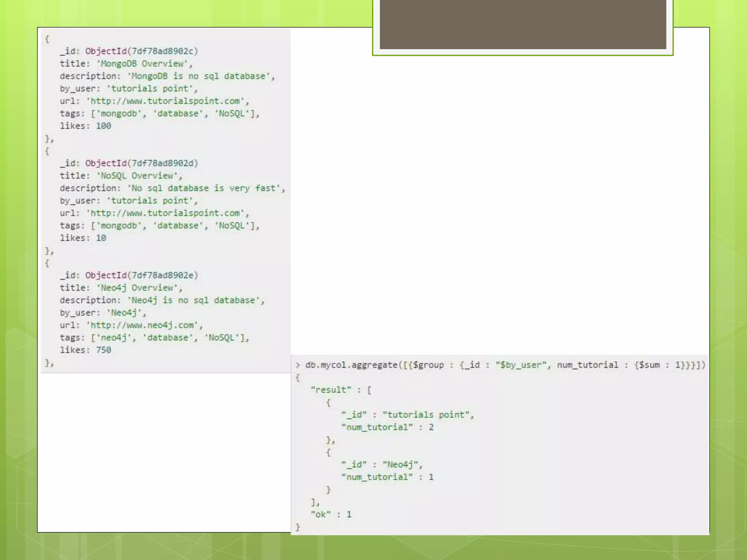The width and height of the screenshot is (747, 560).
Task: Click the www.neo4j.com URL text
Action: click(144, 325)
